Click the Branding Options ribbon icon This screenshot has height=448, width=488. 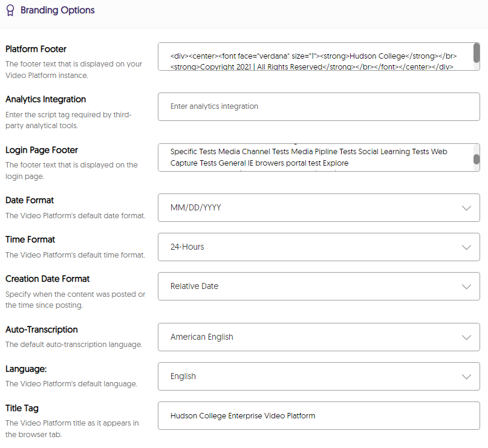point(10,11)
